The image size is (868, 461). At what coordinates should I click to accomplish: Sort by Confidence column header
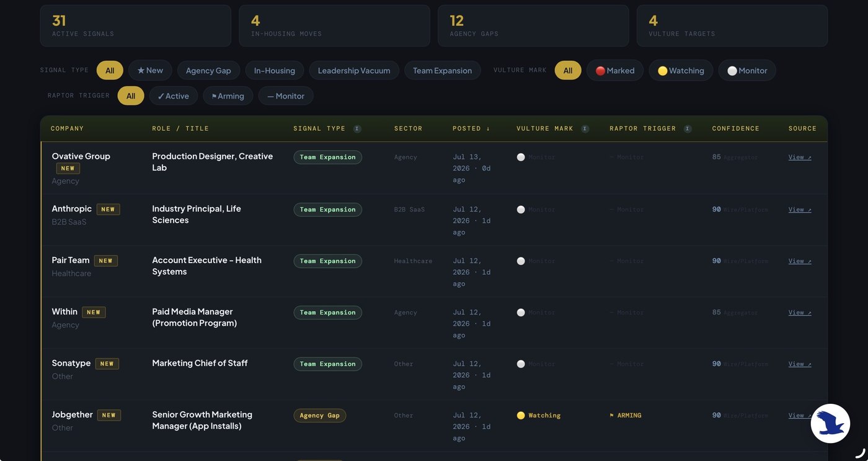click(x=735, y=128)
